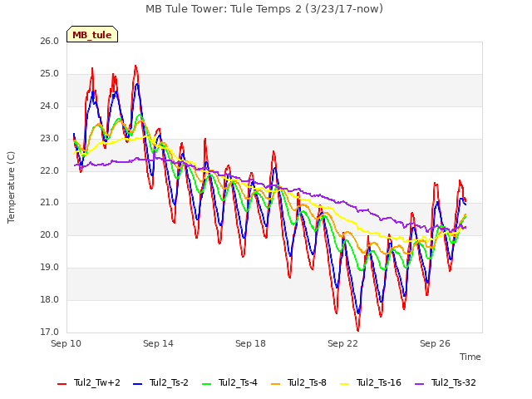
Task: Click the 23.0 y-axis value
Action: point(50,139)
